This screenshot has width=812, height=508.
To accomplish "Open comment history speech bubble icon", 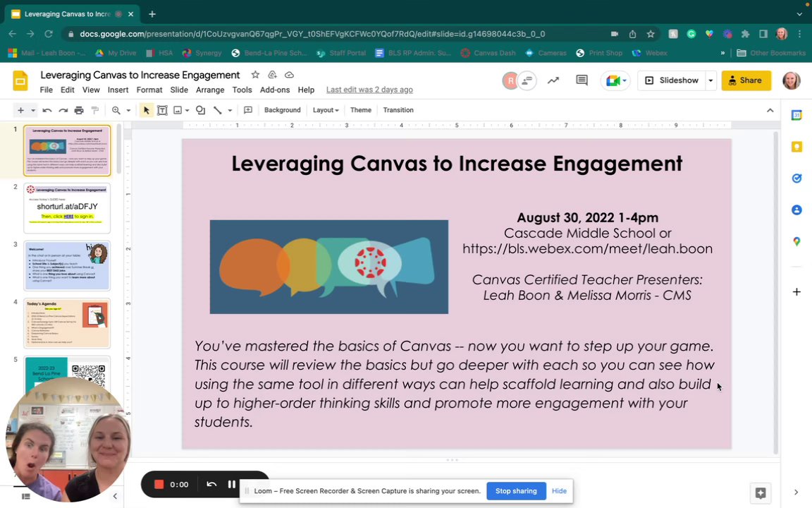I will (x=582, y=80).
